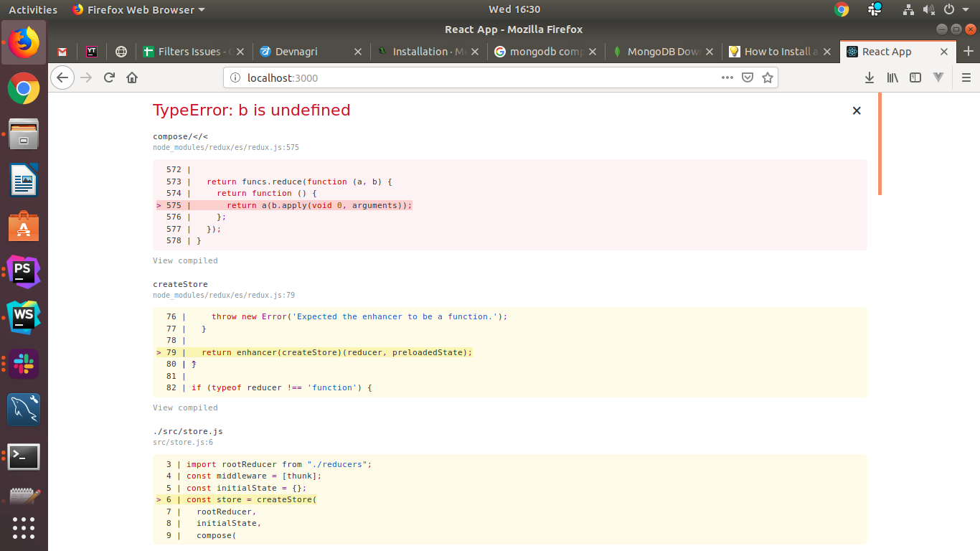Open the volume control in the top bar
The width and height of the screenshot is (980, 551).
point(929,9)
